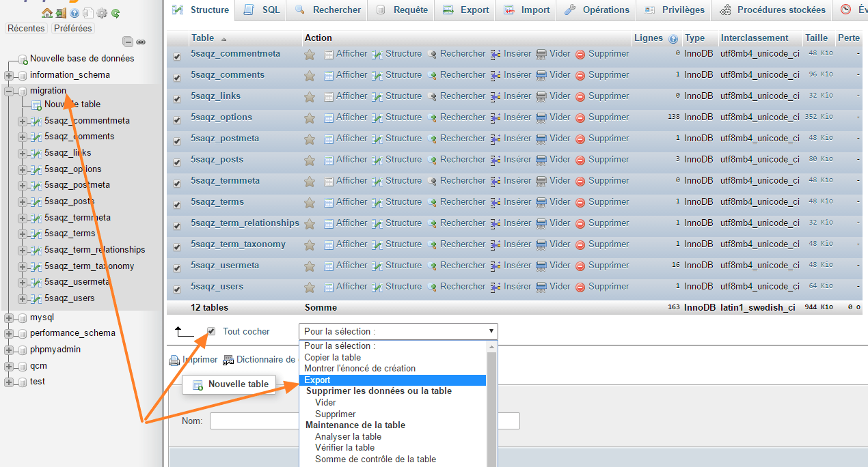The image size is (868, 467).
Task: Click the Nom input field
Action: click(x=254, y=421)
